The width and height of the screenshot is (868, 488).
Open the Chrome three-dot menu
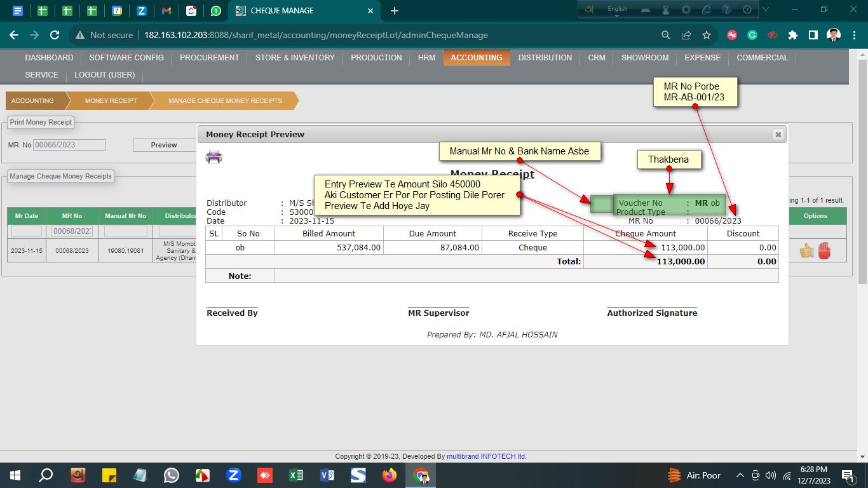coord(854,36)
